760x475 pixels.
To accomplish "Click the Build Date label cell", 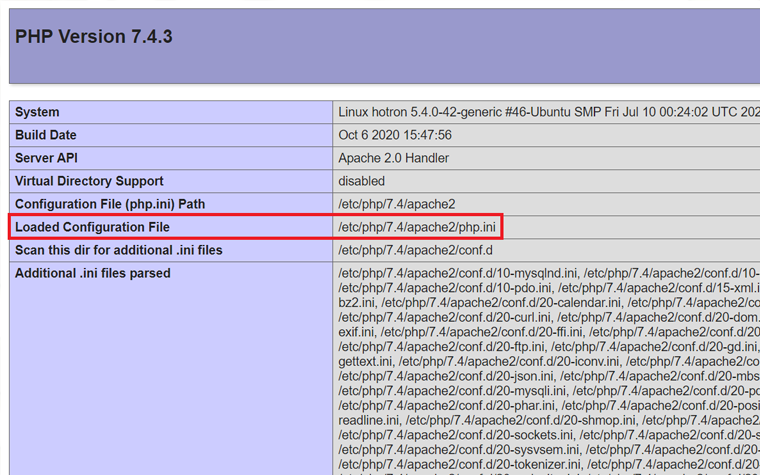I will pos(46,135).
